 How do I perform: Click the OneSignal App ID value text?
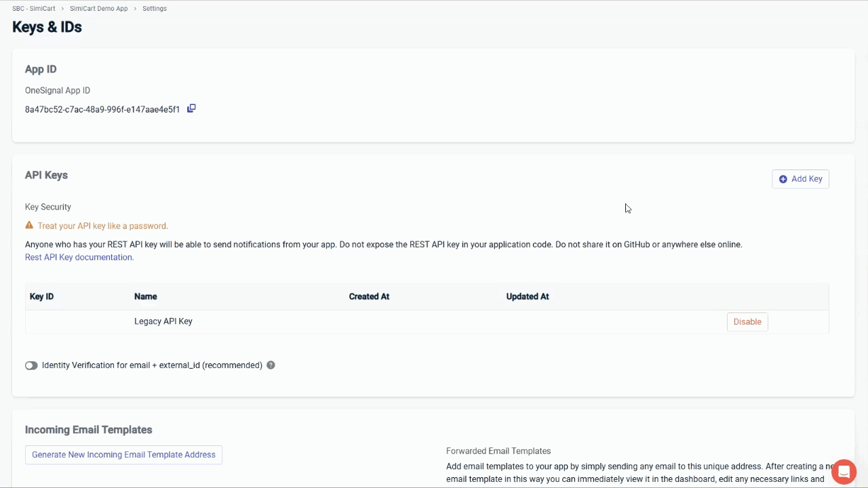click(x=102, y=110)
